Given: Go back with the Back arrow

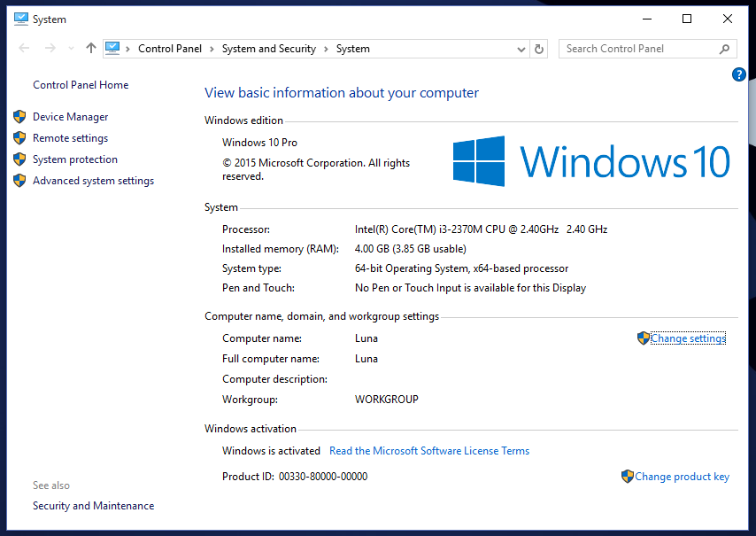Looking at the screenshot, I should click(24, 48).
